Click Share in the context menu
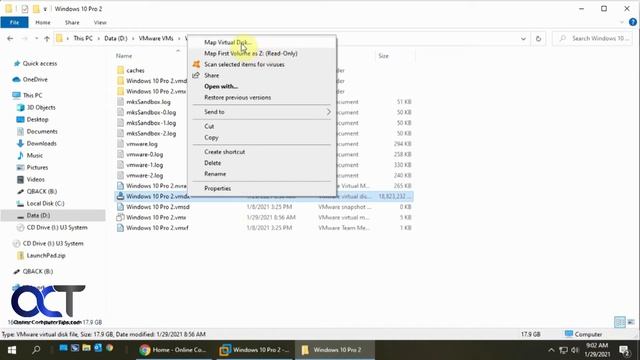Image resolution: width=640 pixels, height=360 pixels. pyautogui.click(x=262, y=76)
